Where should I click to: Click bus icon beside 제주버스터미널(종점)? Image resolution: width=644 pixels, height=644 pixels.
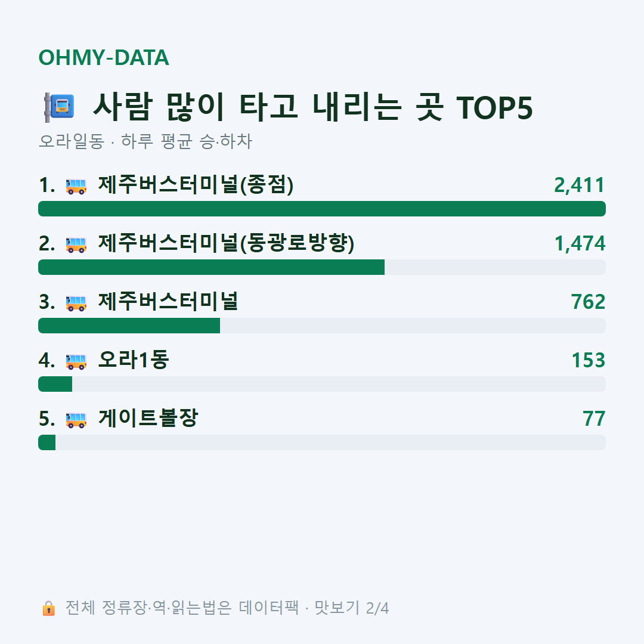(76, 186)
